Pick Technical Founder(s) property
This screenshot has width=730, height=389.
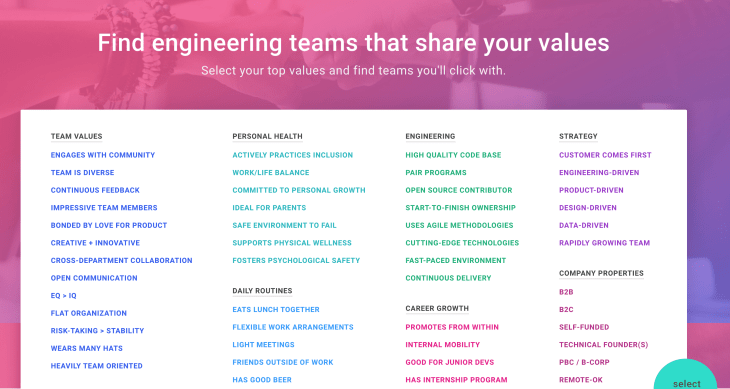[x=604, y=345]
